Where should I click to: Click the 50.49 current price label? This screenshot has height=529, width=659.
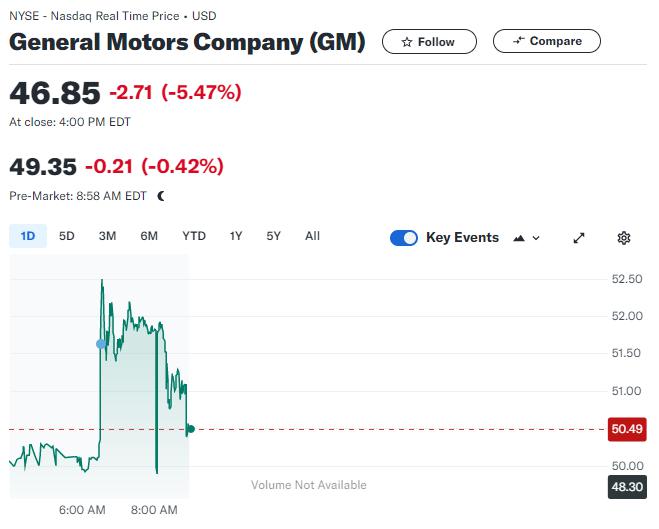(626, 429)
